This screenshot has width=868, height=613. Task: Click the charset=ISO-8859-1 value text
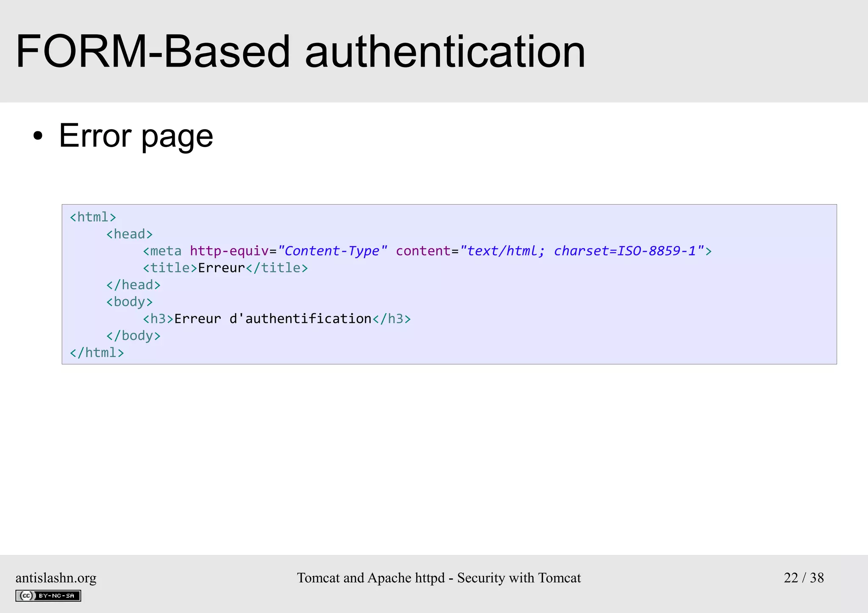625,251
